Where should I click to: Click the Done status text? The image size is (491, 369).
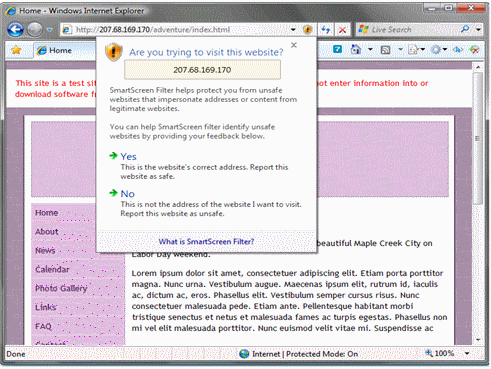coord(16,354)
